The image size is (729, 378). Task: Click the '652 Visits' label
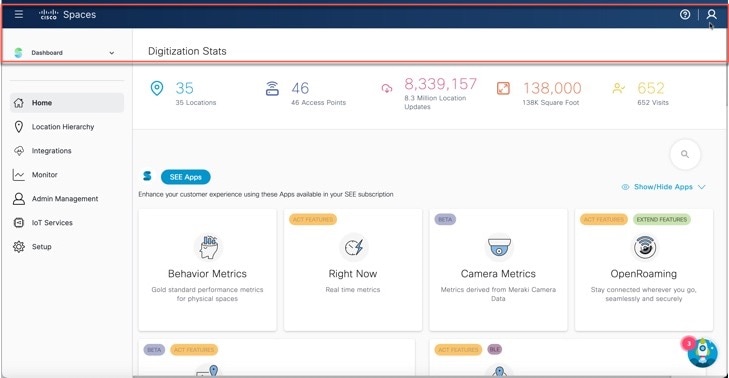coord(653,103)
